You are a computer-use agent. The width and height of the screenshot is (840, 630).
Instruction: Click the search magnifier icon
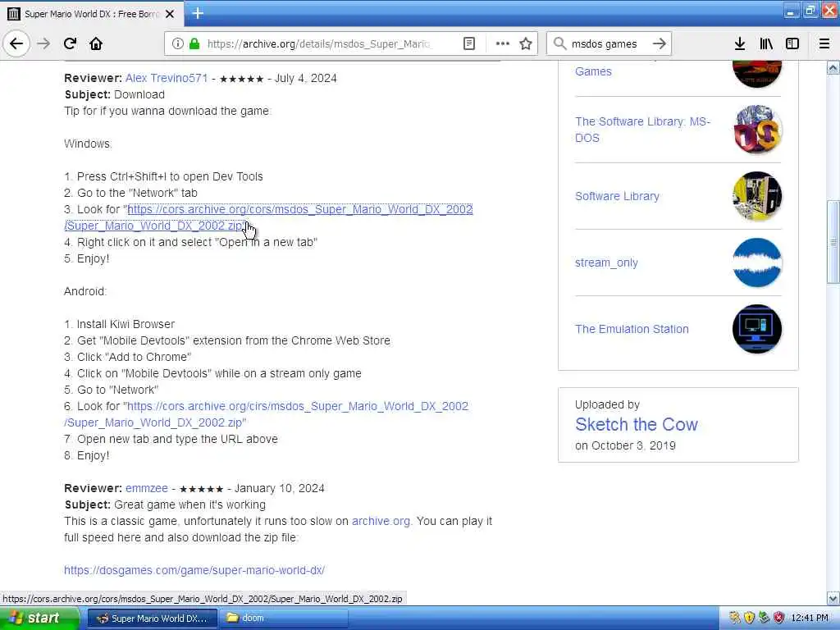tap(559, 43)
